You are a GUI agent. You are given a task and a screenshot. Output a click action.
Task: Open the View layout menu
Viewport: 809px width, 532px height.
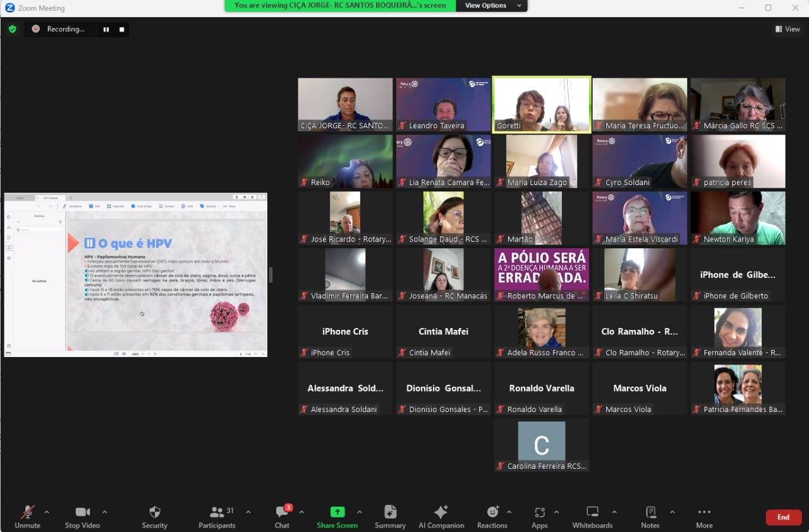coord(788,29)
